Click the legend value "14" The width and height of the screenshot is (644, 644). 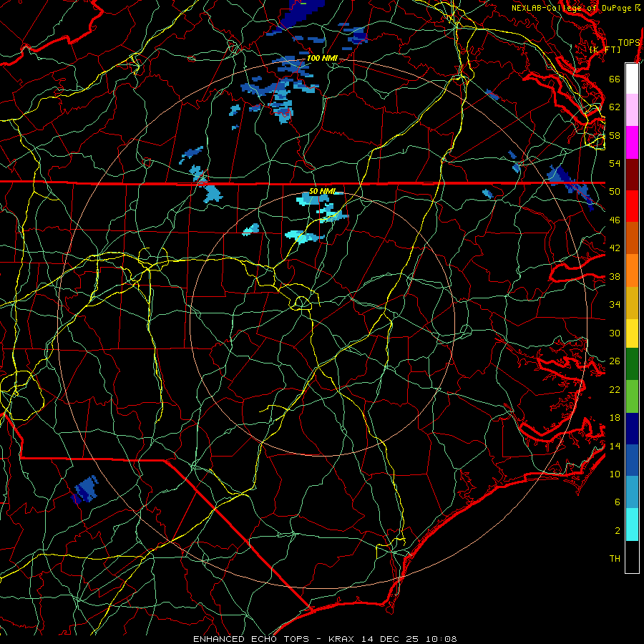(615, 446)
